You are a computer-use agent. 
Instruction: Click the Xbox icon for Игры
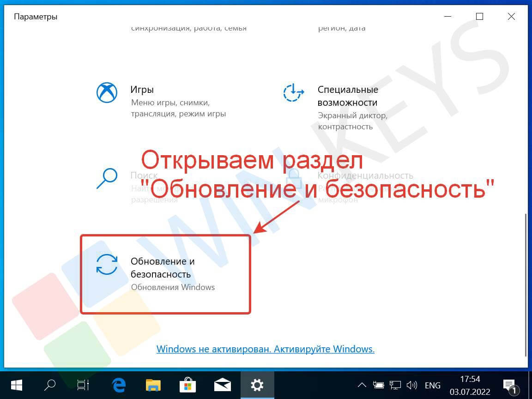point(107,93)
